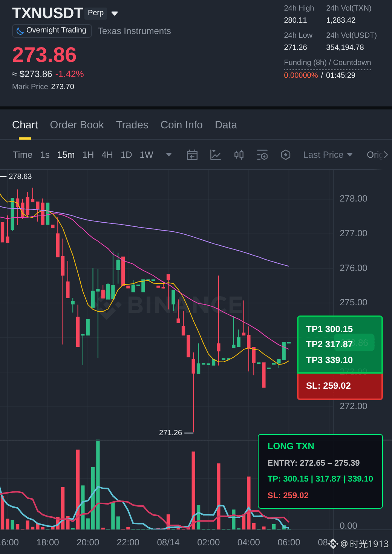Tap the Orig option in the chart toolbar
392x554 pixels.
374,155
